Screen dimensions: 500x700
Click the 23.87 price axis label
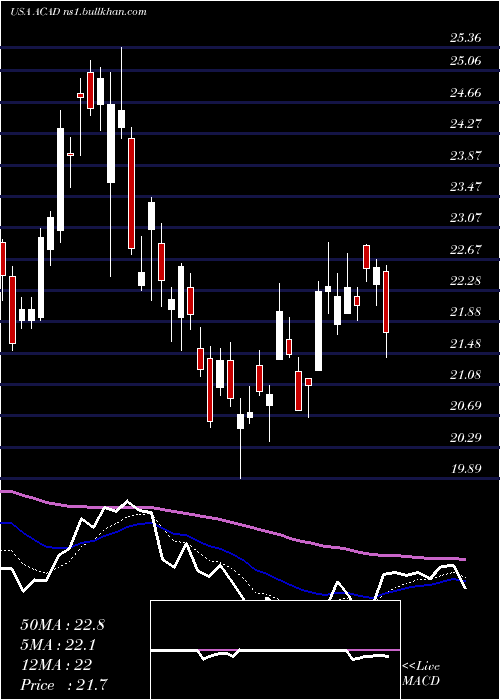coord(466,156)
